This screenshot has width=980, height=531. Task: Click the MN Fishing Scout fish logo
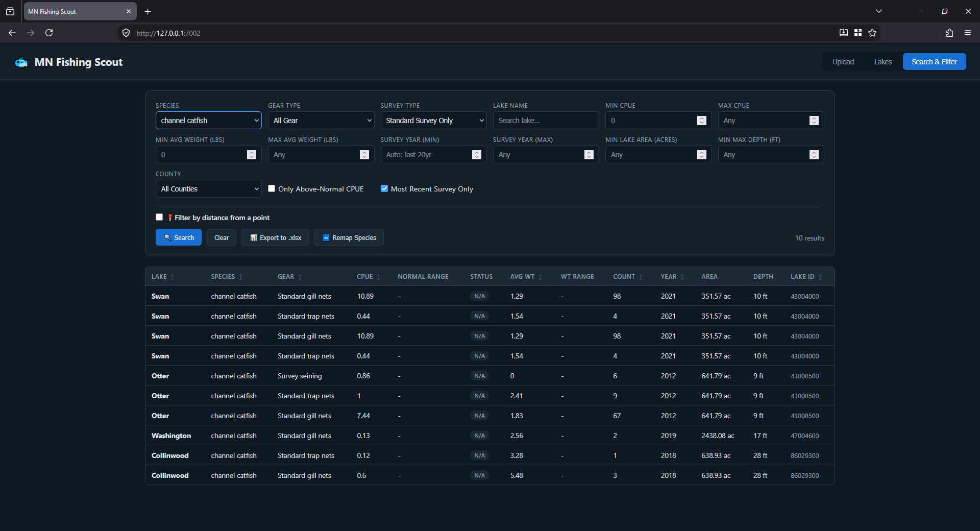(21, 62)
